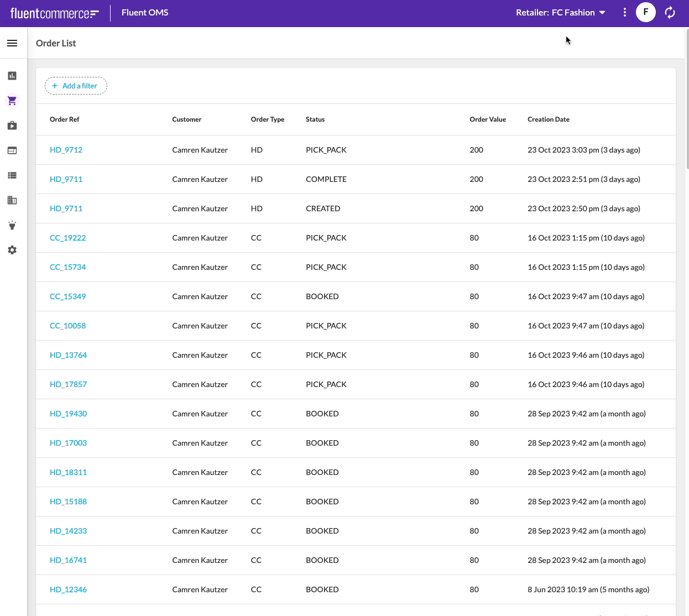The width and height of the screenshot is (689, 616).
Task: Click the vertical page scrollbar
Action: click(687, 100)
